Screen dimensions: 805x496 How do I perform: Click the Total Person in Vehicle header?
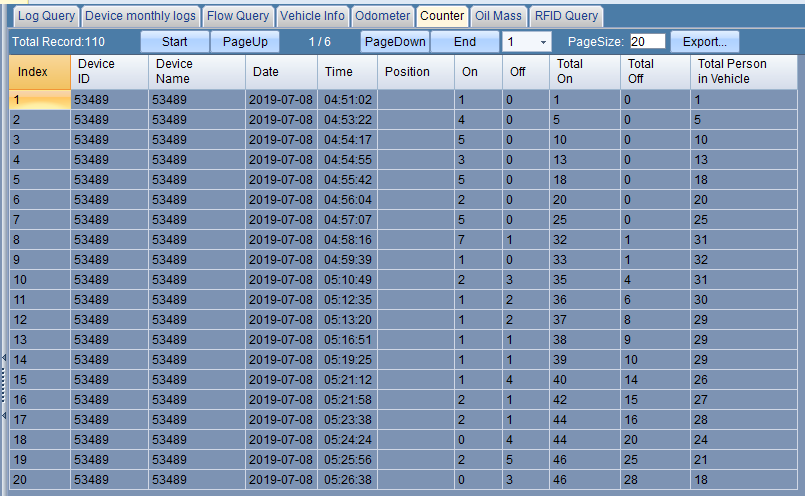743,72
